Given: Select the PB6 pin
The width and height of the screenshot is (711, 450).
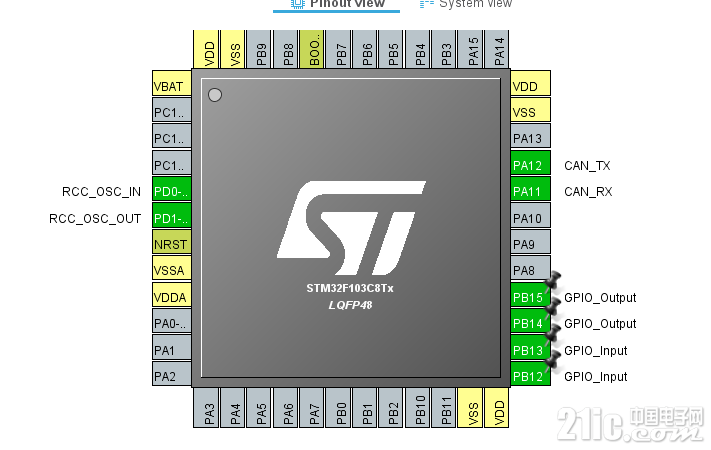Looking at the screenshot, I should coord(365,49).
